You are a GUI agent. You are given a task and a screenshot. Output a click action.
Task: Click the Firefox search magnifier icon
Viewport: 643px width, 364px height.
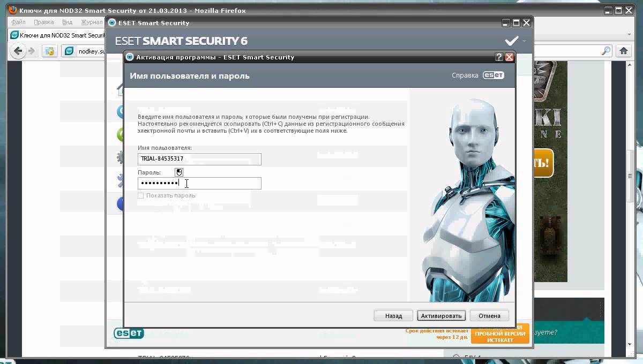pyautogui.click(x=606, y=51)
